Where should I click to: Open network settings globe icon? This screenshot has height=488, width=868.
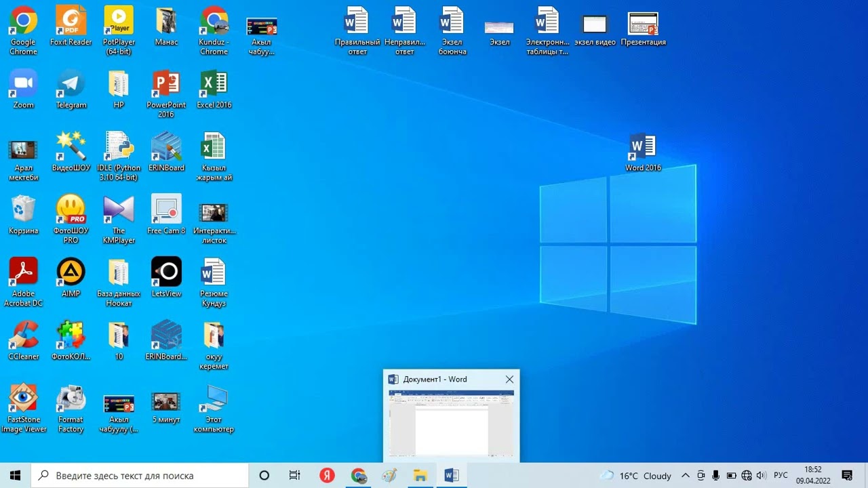pos(747,476)
